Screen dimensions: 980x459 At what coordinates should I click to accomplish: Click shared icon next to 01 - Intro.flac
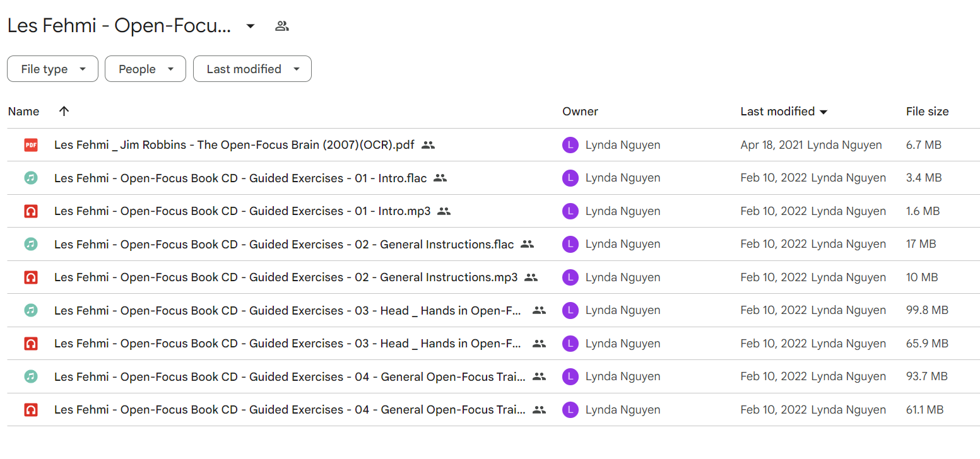click(x=440, y=178)
